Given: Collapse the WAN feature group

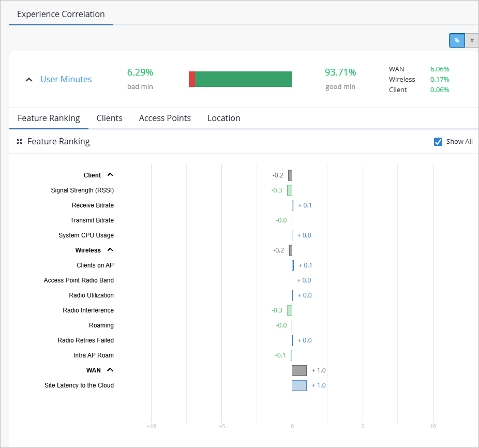Looking at the screenshot, I should click(x=110, y=370).
